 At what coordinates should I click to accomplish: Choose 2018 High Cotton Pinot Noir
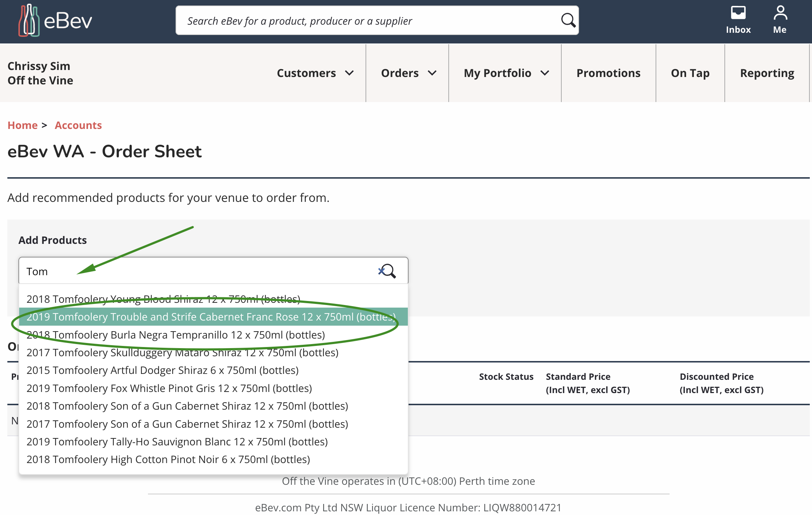coord(168,459)
